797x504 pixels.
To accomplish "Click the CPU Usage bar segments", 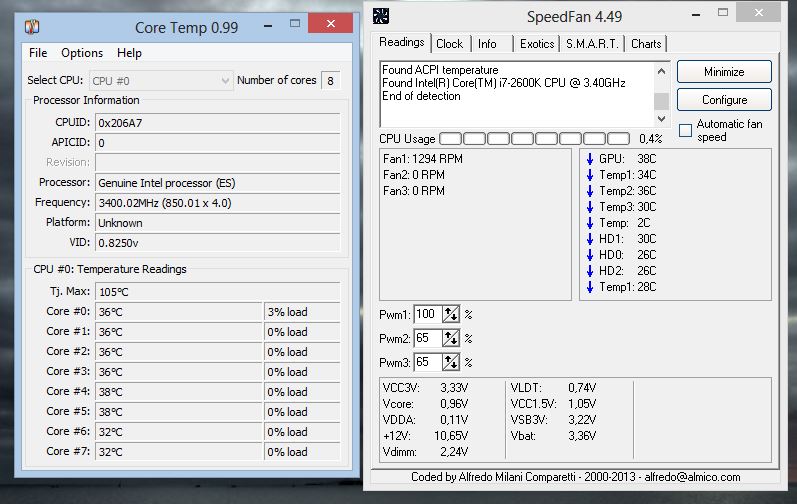I will (534, 139).
